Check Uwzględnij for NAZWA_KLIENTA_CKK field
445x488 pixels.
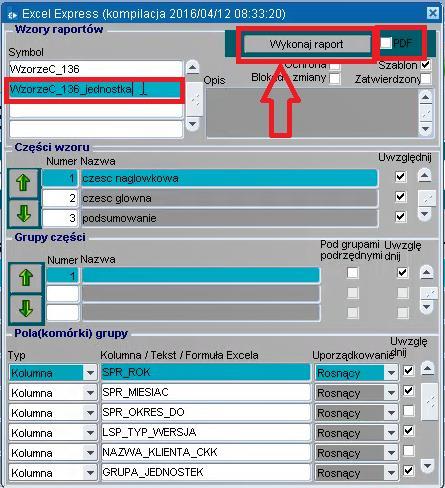click(409, 450)
